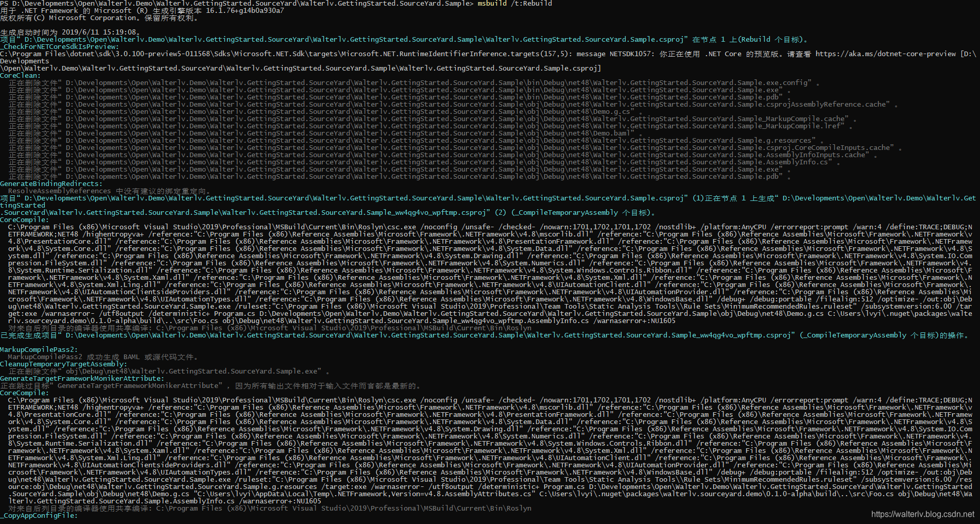The width and height of the screenshot is (980, 524).
Task: Click the delete line for 'csproj.CoreCompileInputs.cache'
Action: (455, 147)
